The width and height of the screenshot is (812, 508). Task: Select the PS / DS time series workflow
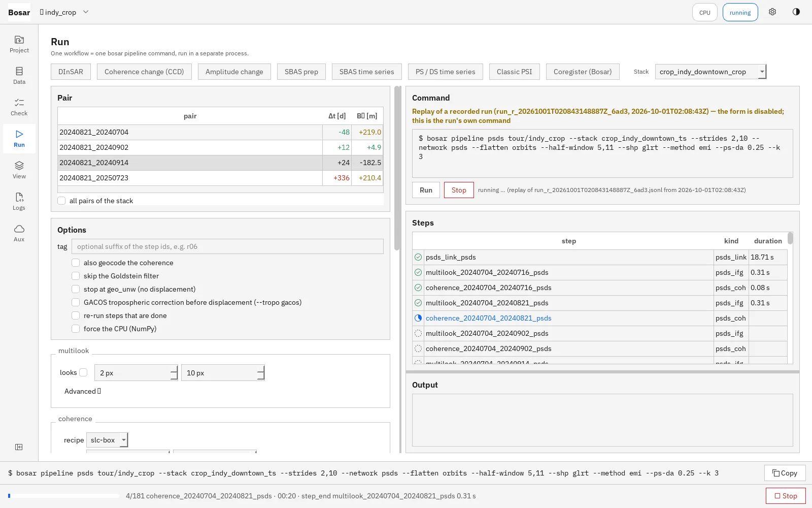(446, 72)
